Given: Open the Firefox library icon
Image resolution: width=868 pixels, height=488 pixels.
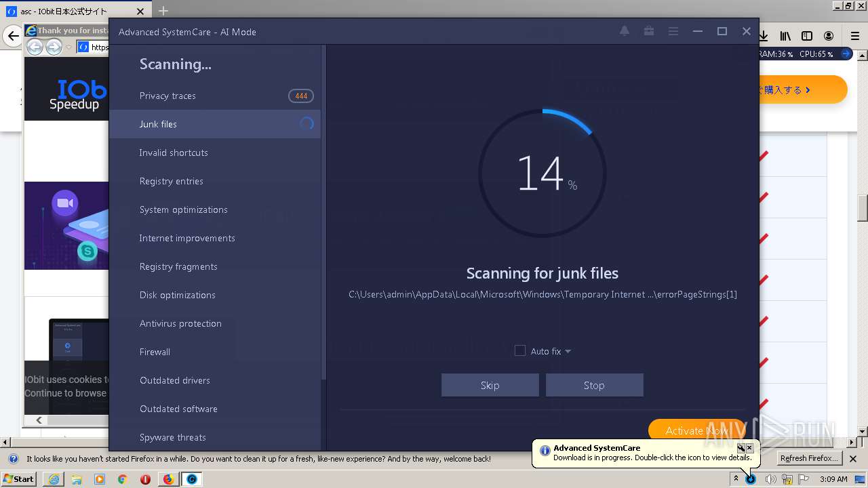Looking at the screenshot, I should coord(785,36).
